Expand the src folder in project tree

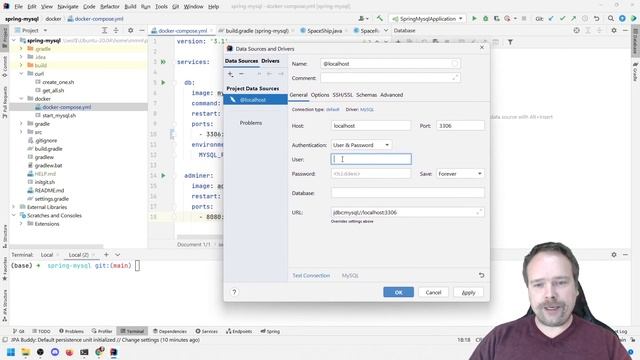21,132
